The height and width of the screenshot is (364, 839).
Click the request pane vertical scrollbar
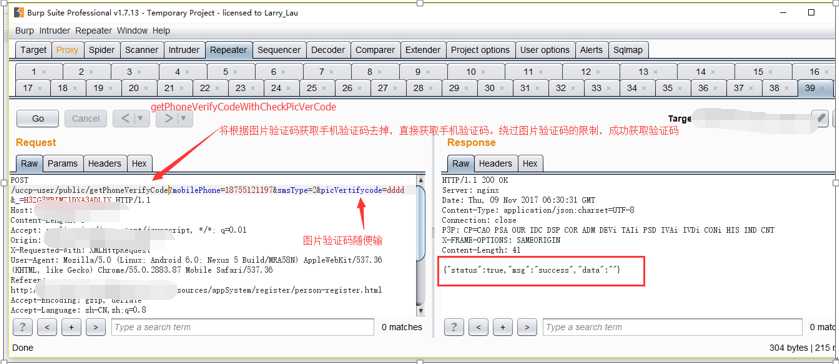tap(421, 245)
